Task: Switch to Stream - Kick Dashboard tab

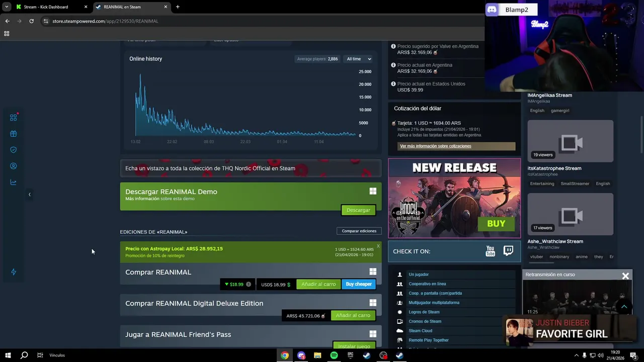Action: (x=51, y=7)
